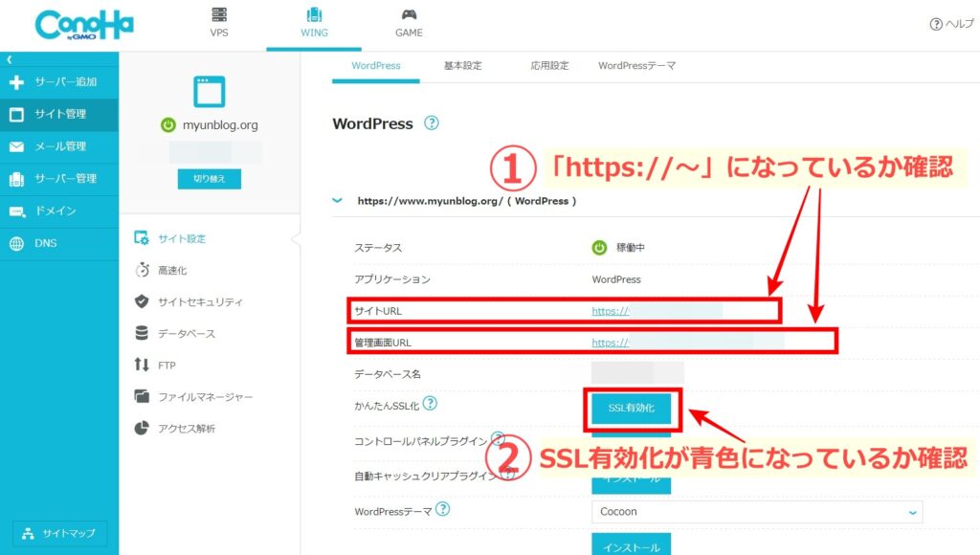Open メール管理 in sidebar
The image size is (980, 555).
click(x=58, y=146)
